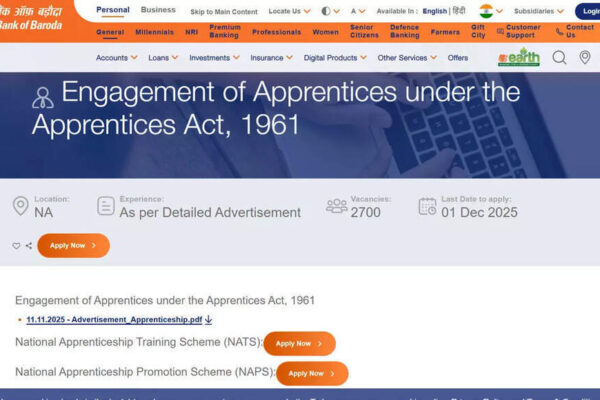
Task: Click Apply Now for NAPS scheme
Action: click(x=312, y=373)
